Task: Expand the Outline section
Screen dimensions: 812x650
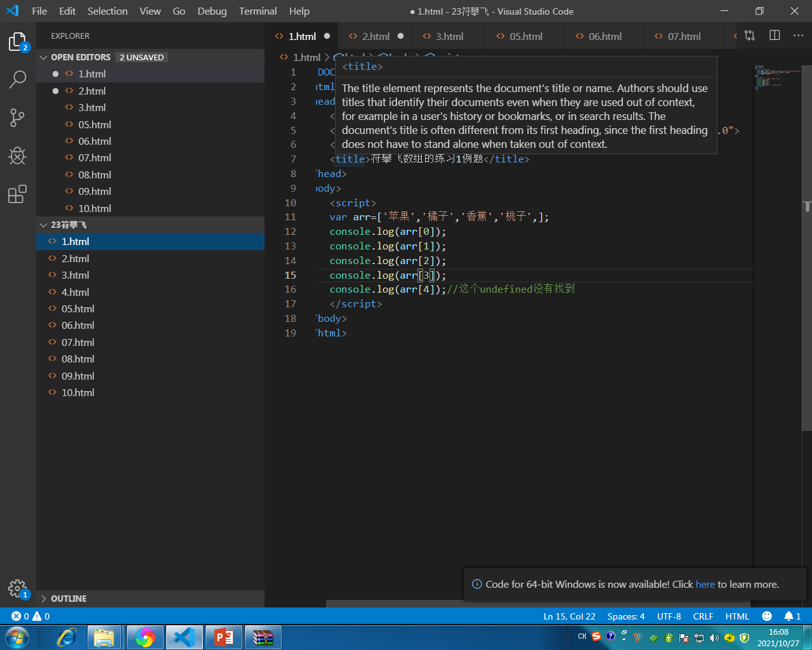Action: tap(150, 599)
